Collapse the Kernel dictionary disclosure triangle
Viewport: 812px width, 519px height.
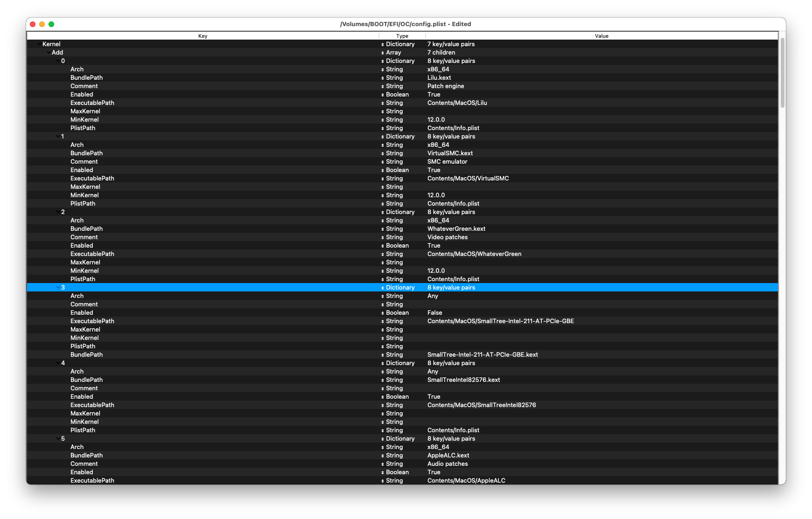point(39,44)
